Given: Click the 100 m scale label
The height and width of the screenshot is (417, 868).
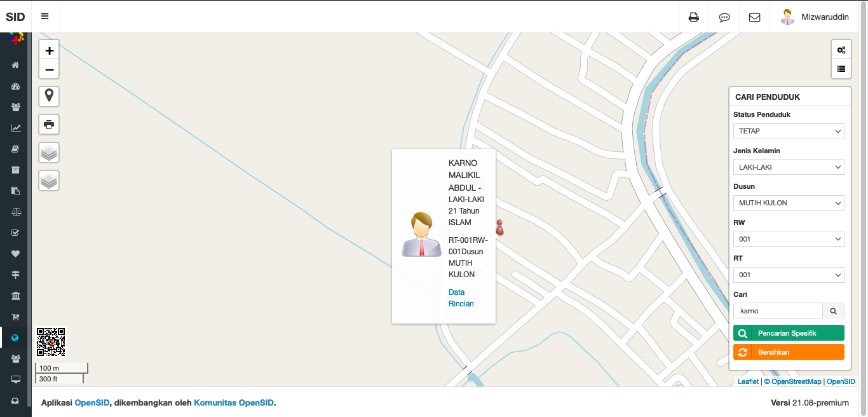Looking at the screenshot, I should point(49,368).
